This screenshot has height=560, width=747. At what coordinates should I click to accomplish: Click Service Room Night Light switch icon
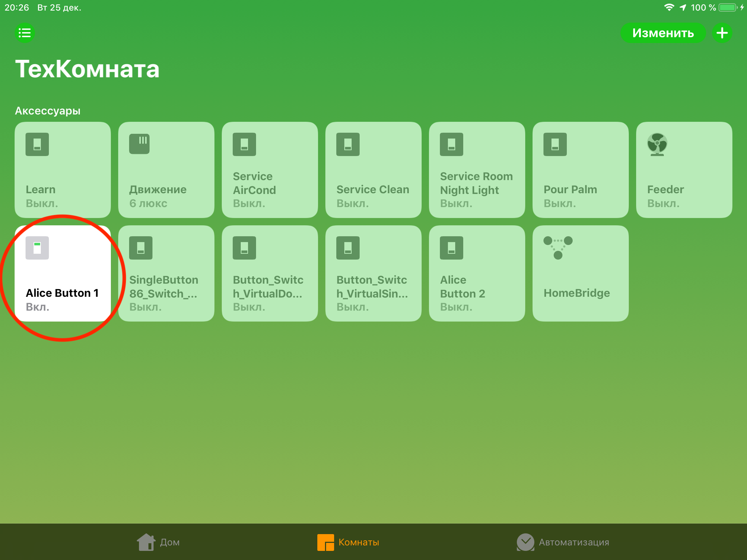[452, 144]
